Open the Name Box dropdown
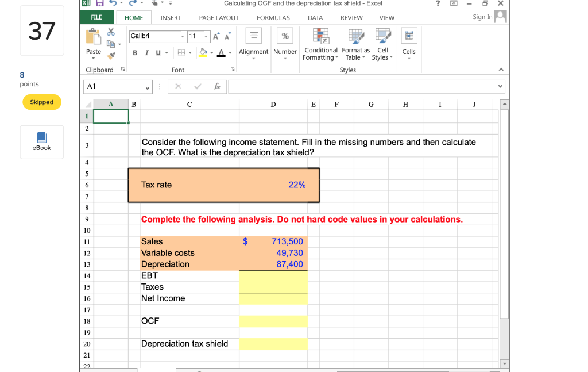The height and width of the screenshot is (372, 588). [148, 87]
